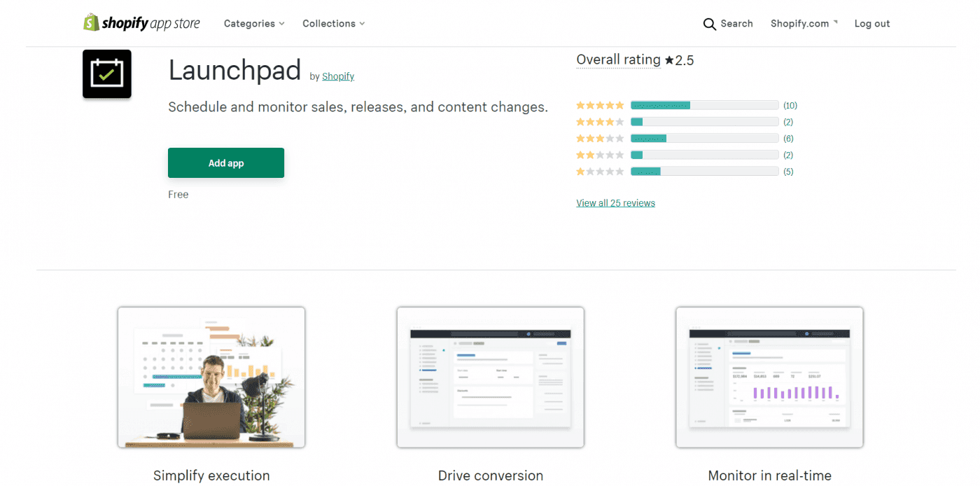Click the Add app button

pyautogui.click(x=226, y=163)
